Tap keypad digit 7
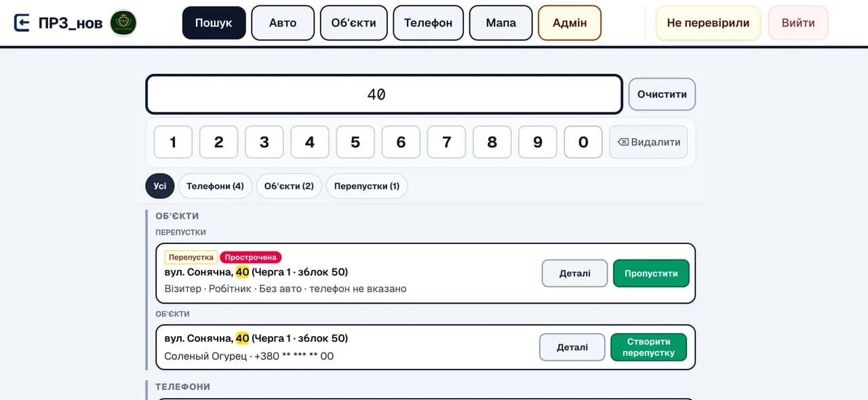The image size is (868, 400). pos(447,142)
